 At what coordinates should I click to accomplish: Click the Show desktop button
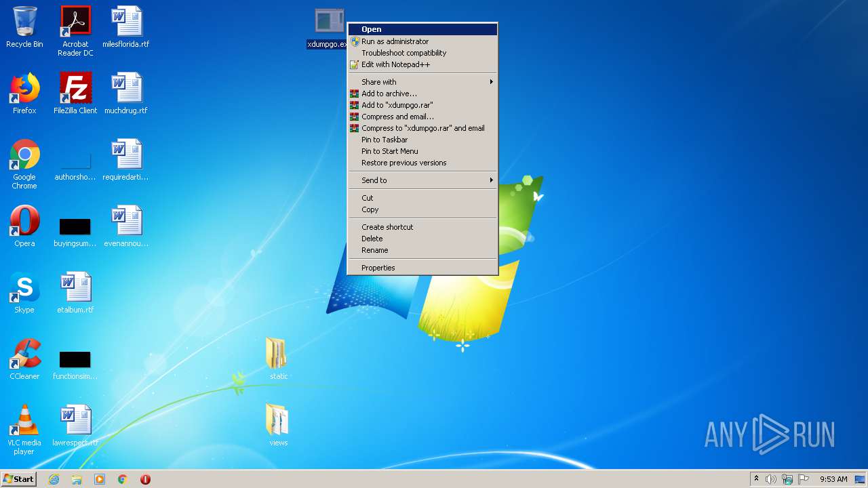[861, 479]
